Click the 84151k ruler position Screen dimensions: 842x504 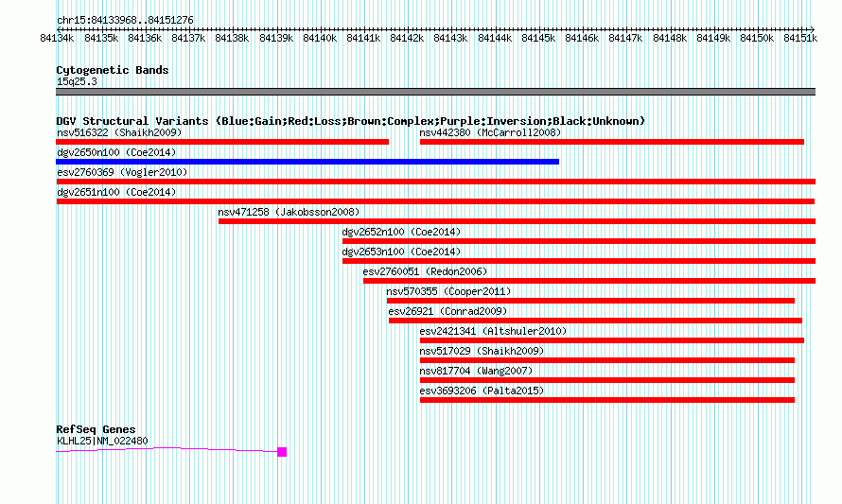pos(800,38)
